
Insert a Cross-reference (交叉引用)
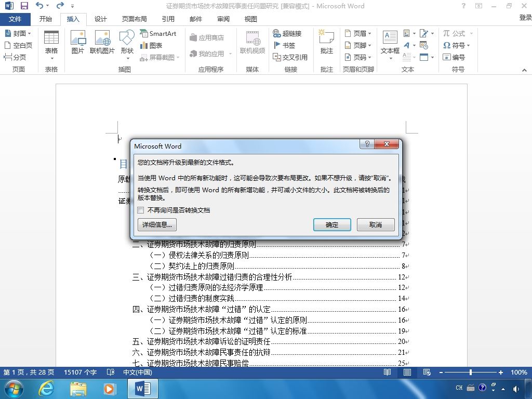click(290, 57)
